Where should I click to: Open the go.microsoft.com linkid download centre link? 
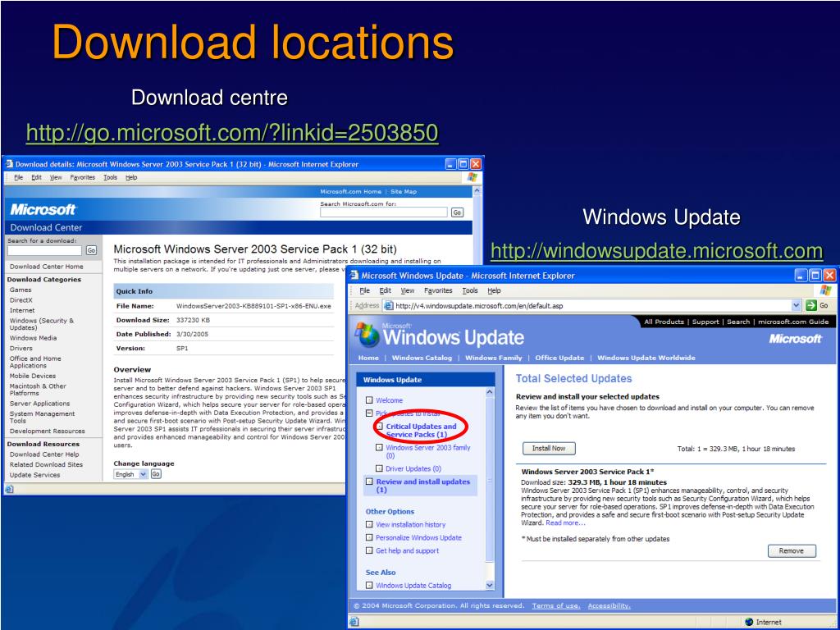[232, 132]
